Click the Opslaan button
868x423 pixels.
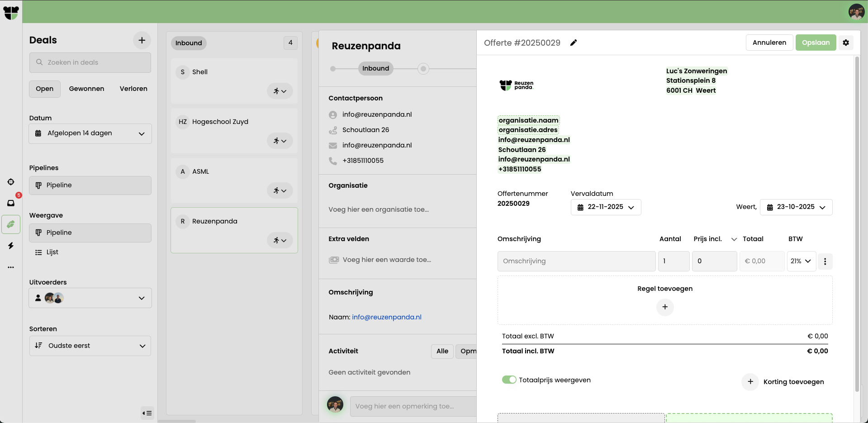pos(816,43)
